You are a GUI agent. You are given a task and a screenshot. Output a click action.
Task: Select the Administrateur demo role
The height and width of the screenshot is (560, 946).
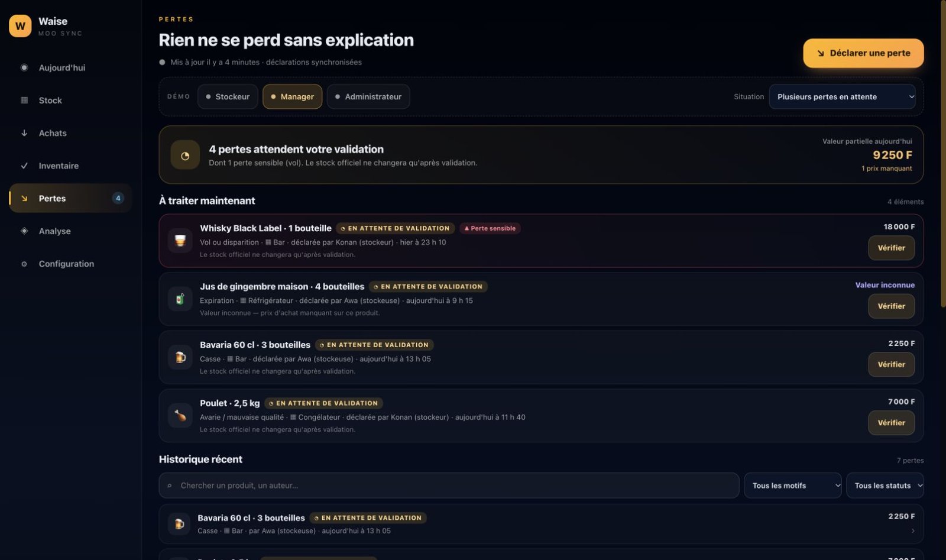click(368, 96)
